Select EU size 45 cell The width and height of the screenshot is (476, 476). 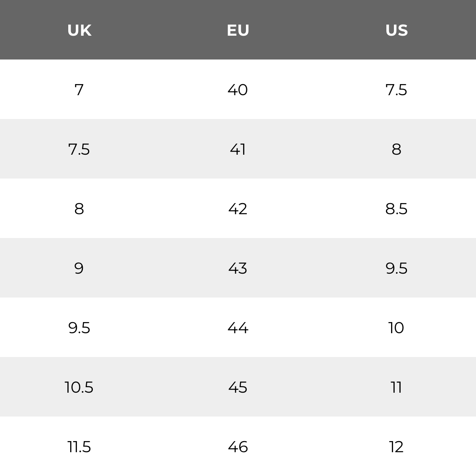[x=238, y=387]
